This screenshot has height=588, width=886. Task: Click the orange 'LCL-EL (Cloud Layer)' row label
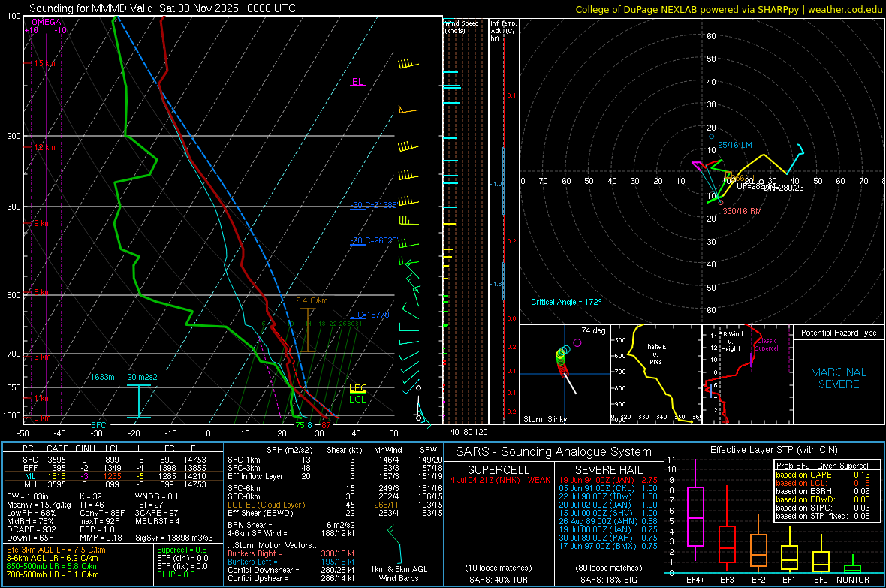click(x=266, y=505)
